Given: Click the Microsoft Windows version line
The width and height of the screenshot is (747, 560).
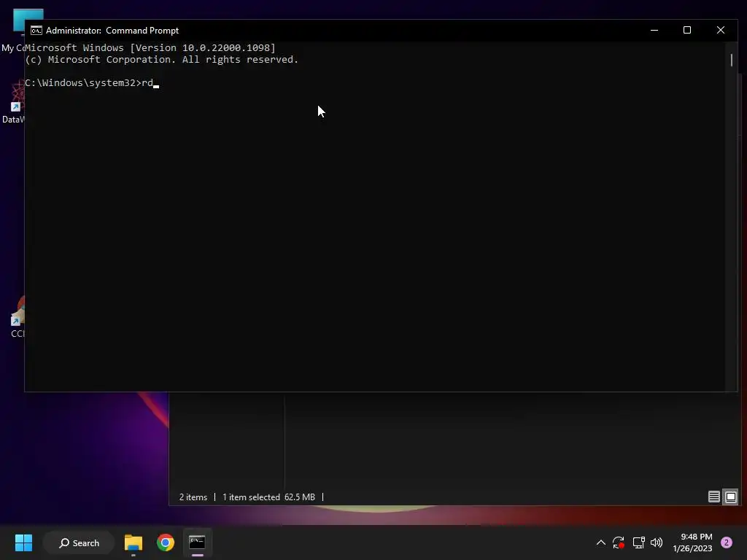Looking at the screenshot, I should (150, 47).
